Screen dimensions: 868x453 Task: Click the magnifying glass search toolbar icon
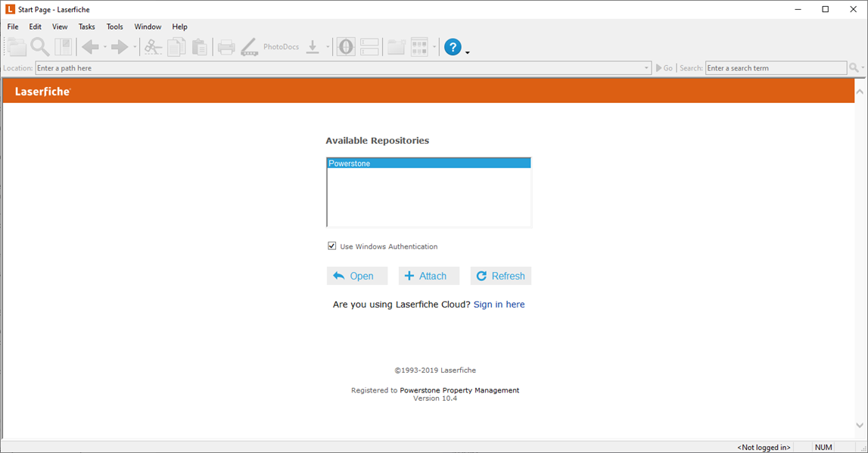click(x=40, y=47)
